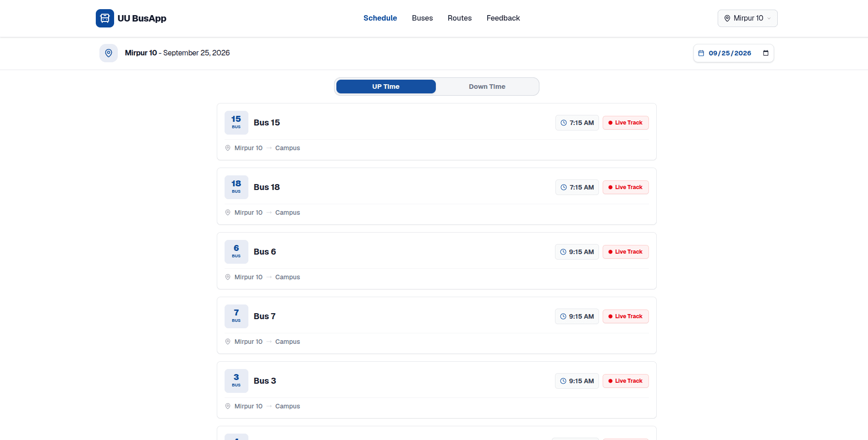This screenshot has width=868, height=440.
Task: Click Mirpur 10 origin under Bus 3
Action: click(248, 406)
